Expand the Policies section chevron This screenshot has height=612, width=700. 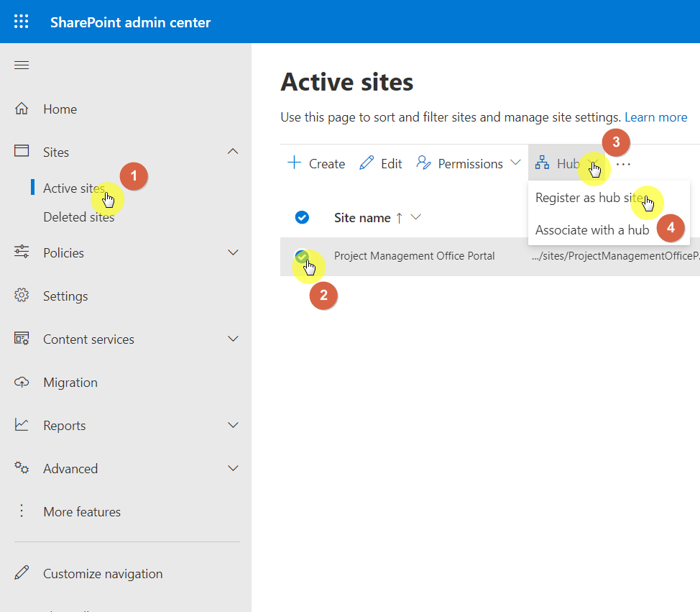[233, 252]
